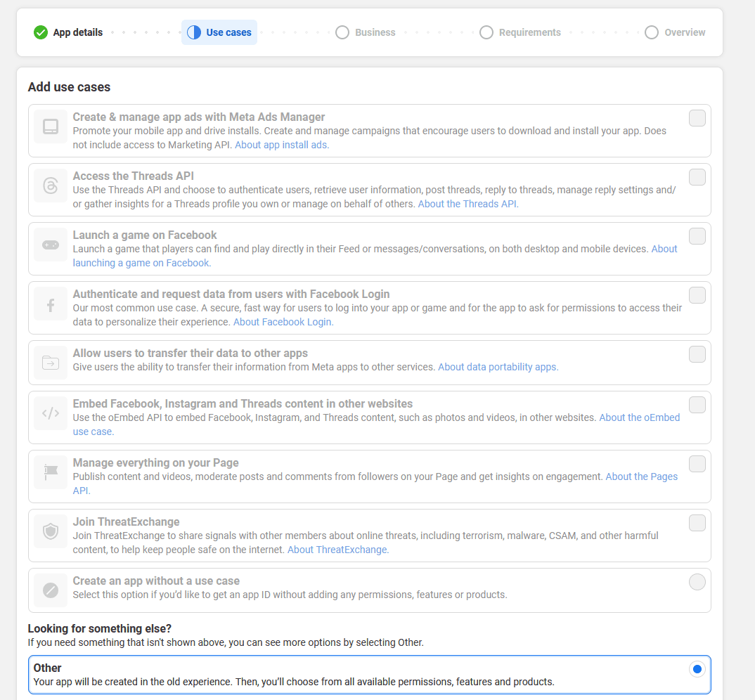Image resolution: width=755 pixels, height=700 pixels.
Task: Click the ThreatExchange shield icon
Action: (x=50, y=531)
